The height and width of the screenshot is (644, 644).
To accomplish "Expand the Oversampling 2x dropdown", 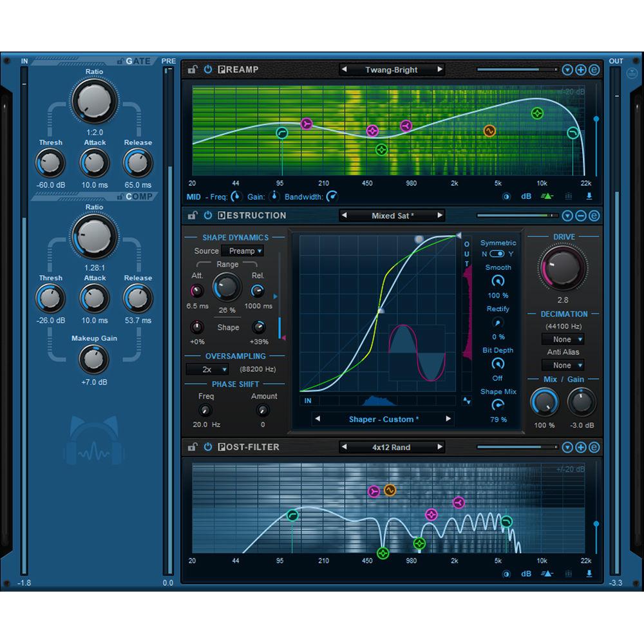I will point(207,370).
